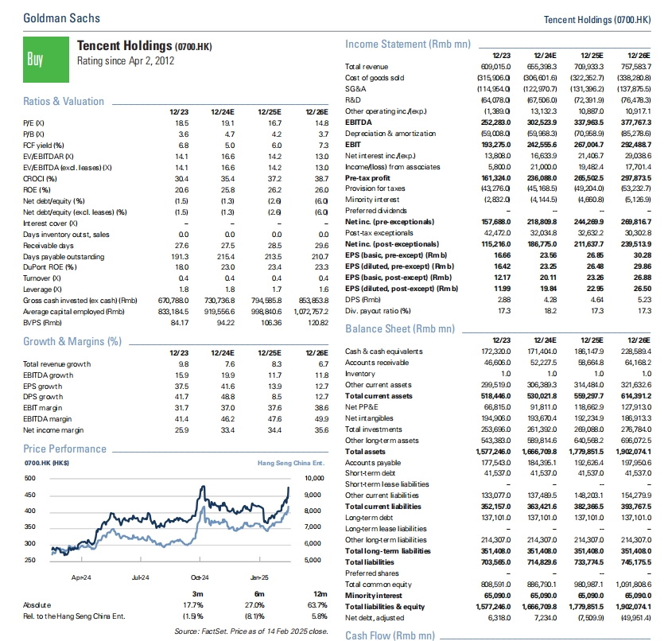Click the DPS growth row label
Screen dimensions: 672x641
(x=43, y=397)
